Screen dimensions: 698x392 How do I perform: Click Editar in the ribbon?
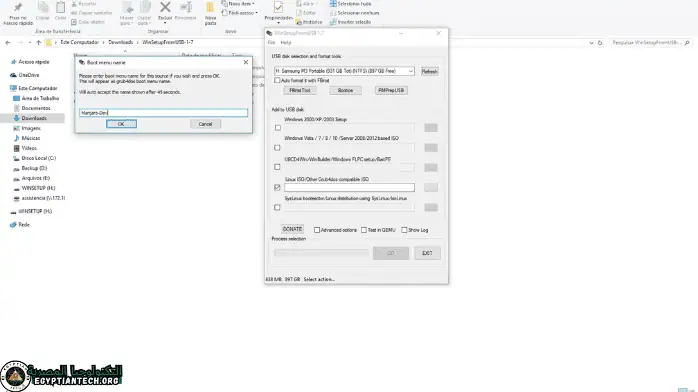click(x=306, y=13)
